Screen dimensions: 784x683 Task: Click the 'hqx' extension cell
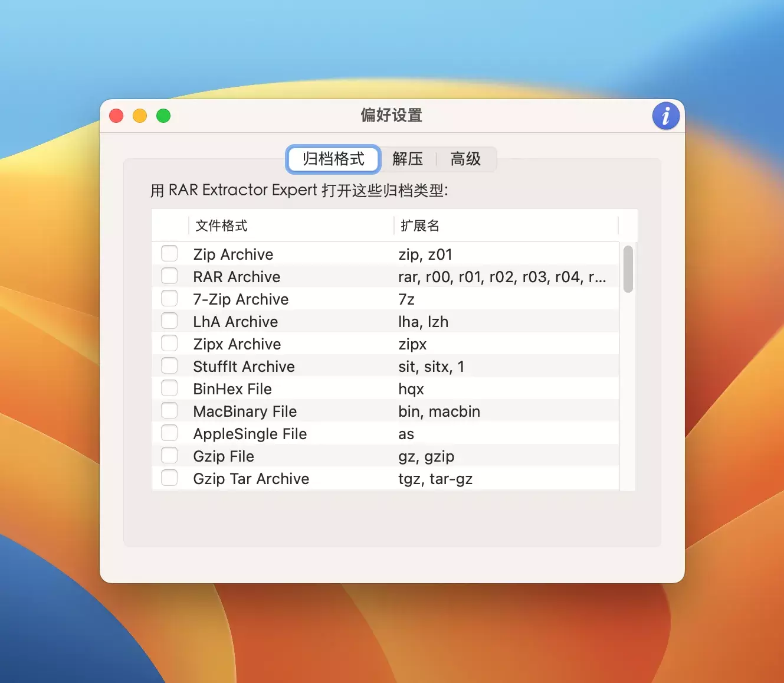(411, 389)
